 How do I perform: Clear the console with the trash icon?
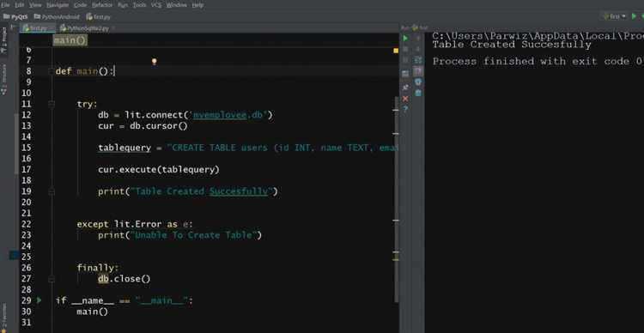pyautogui.click(x=418, y=93)
